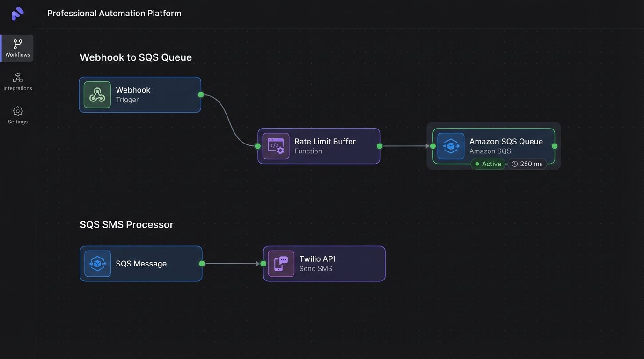Open Professional Automation Platform title menu
This screenshot has width=644, height=359.
(x=114, y=13)
